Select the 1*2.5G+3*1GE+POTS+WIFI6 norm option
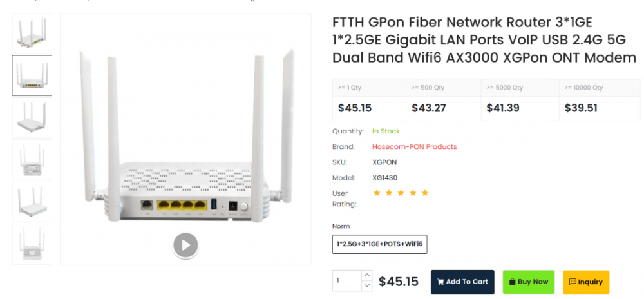Image resolution: width=644 pixels, height=299 pixels. pos(380,245)
